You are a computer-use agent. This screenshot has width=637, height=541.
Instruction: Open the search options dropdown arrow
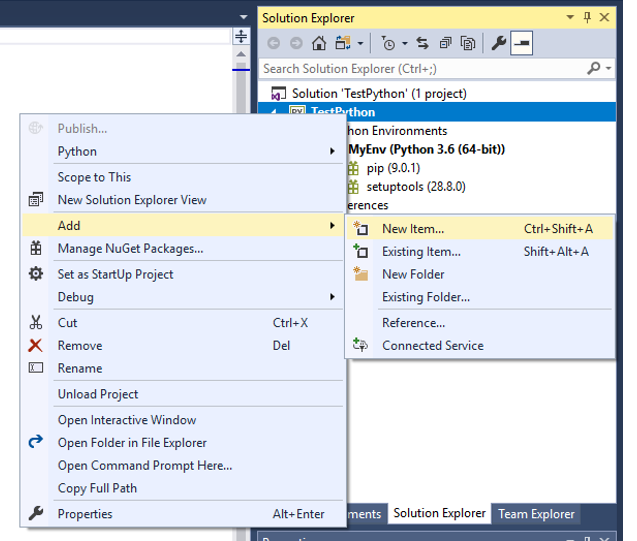[608, 68]
